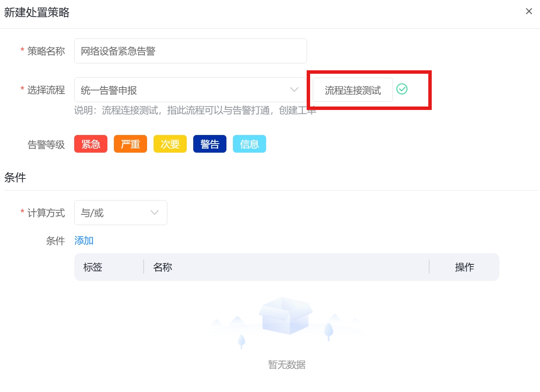Close the 新建处置策略 dialog
Viewport: 540px width, 392px height.
529,12
